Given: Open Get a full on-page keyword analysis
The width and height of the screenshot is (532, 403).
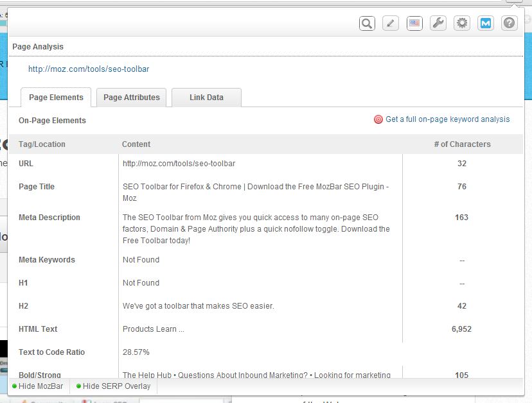Looking at the screenshot, I should click(448, 119).
